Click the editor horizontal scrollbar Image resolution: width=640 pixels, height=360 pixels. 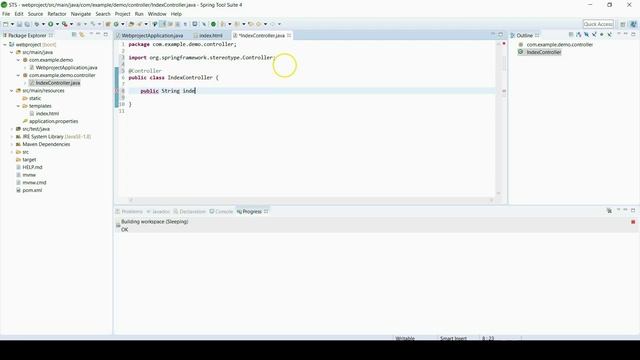coord(311,200)
